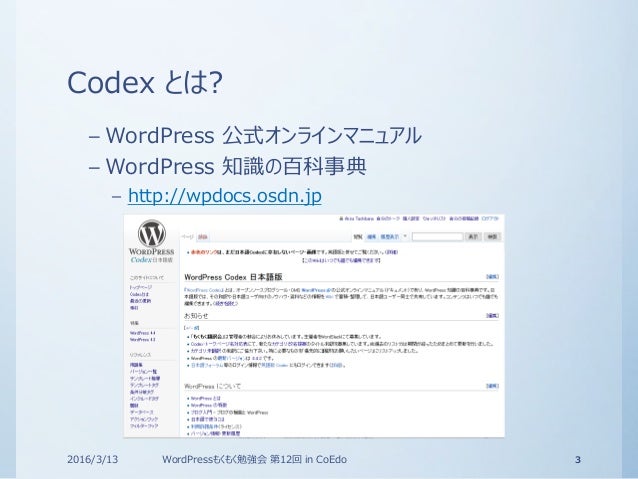Click the WordPress Codex logo
Image resolution: width=638 pixels, height=479 pixels.
tap(151, 241)
